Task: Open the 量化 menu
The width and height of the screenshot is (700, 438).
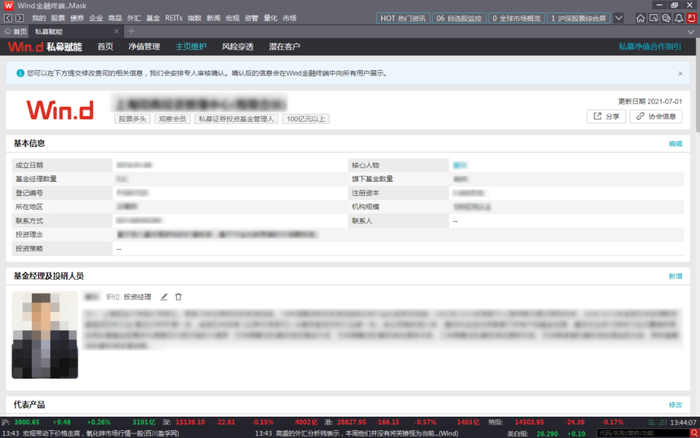Action: (x=271, y=18)
